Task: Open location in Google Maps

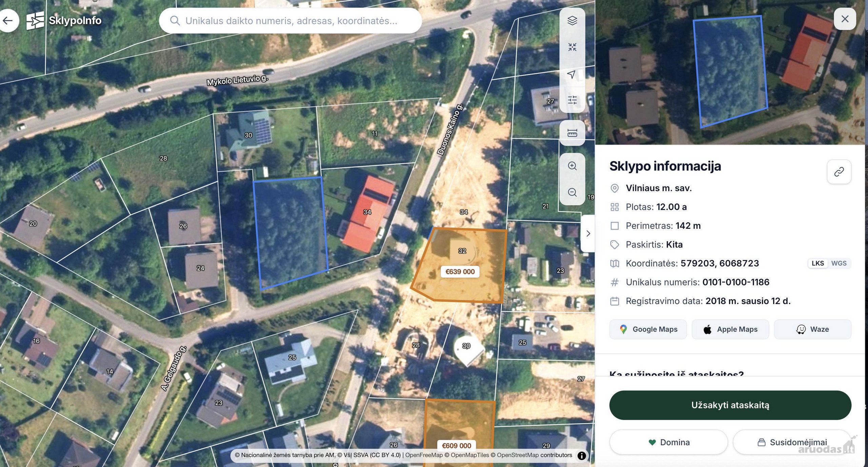Action: 648,329
